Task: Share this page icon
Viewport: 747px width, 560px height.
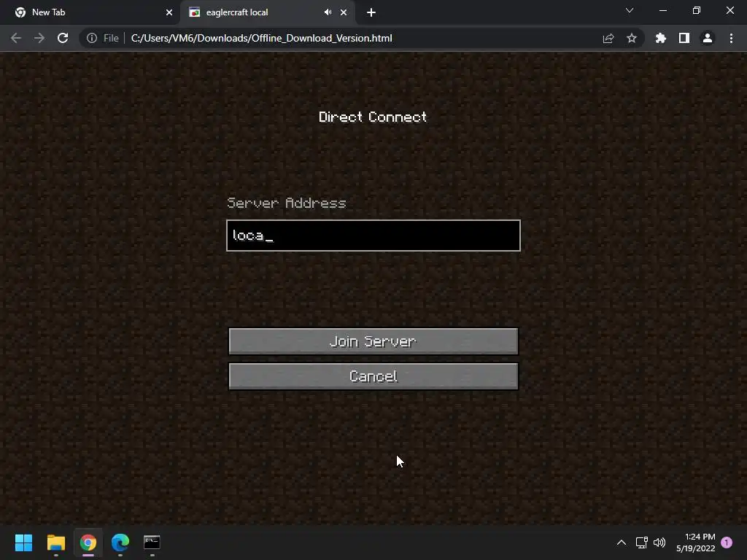Action: tap(608, 38)
